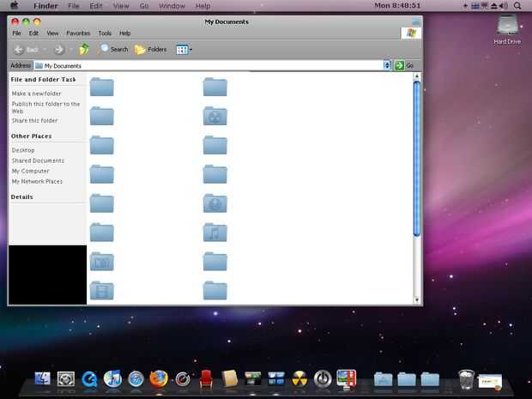Go to Desktop in Other Places
Image resolution: width=532 pixels, height=399 pixels.
[x=23, y=150]
